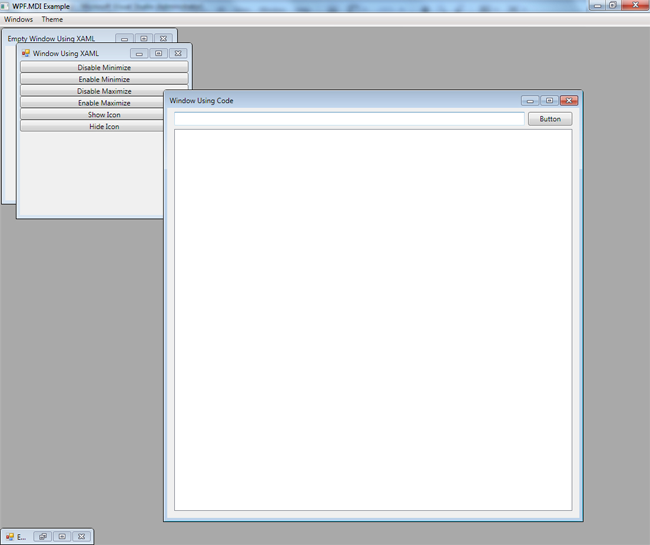Select the Window Using Code title bar
650x545 pixels.
[x=373, y=100]
